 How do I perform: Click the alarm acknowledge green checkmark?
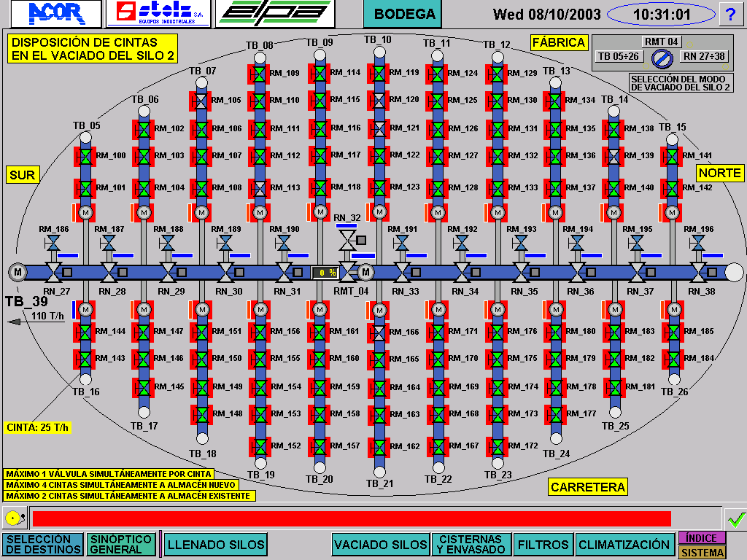coord(735,519)
